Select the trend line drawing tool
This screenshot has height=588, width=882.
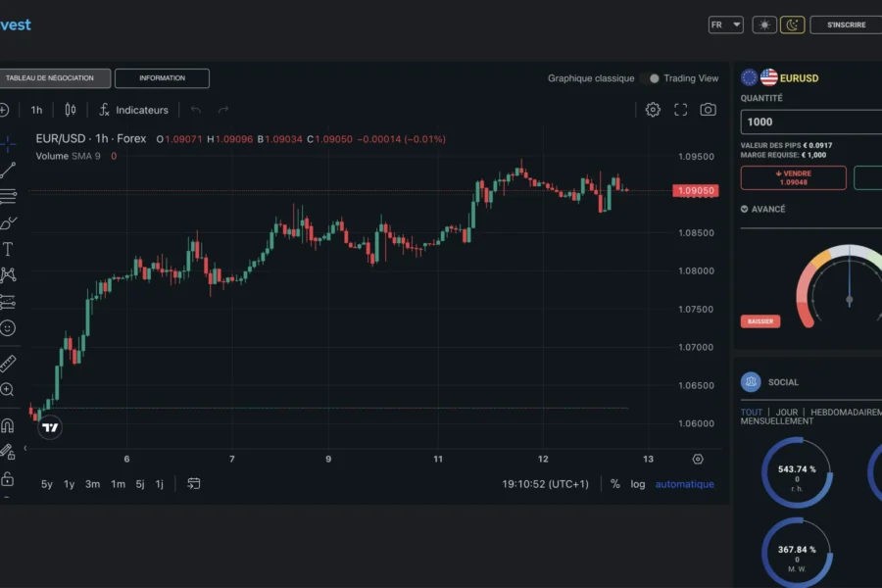click(x=7, y=170)
